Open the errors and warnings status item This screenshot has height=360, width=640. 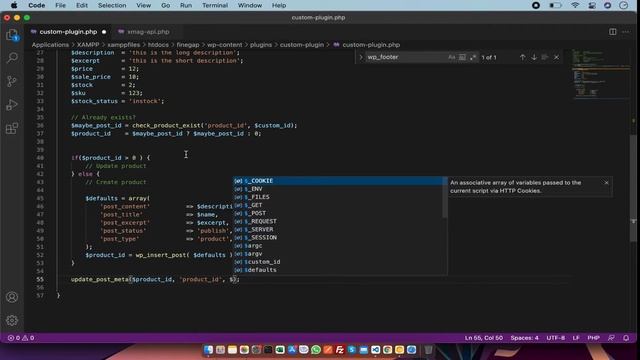(21, 338)
